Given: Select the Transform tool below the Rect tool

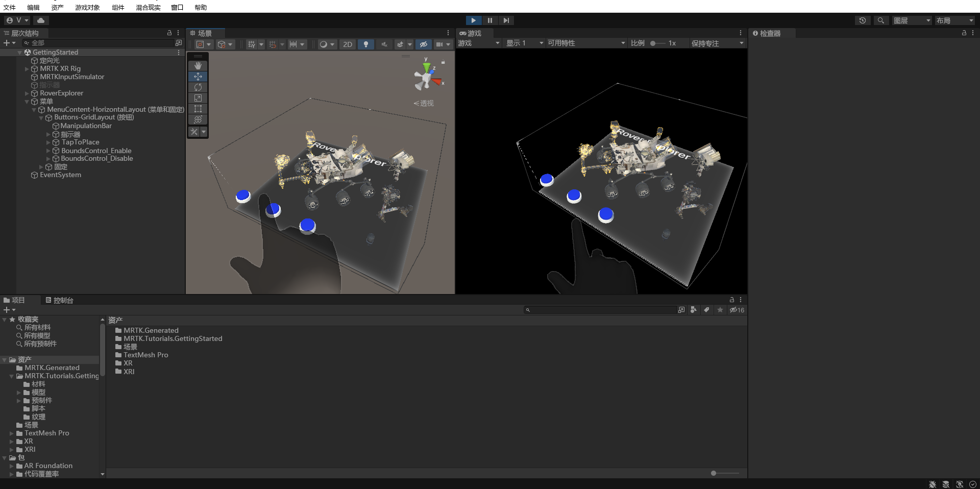Looking at the screenshot, I should pyautogui.click(x=198, y=119).
